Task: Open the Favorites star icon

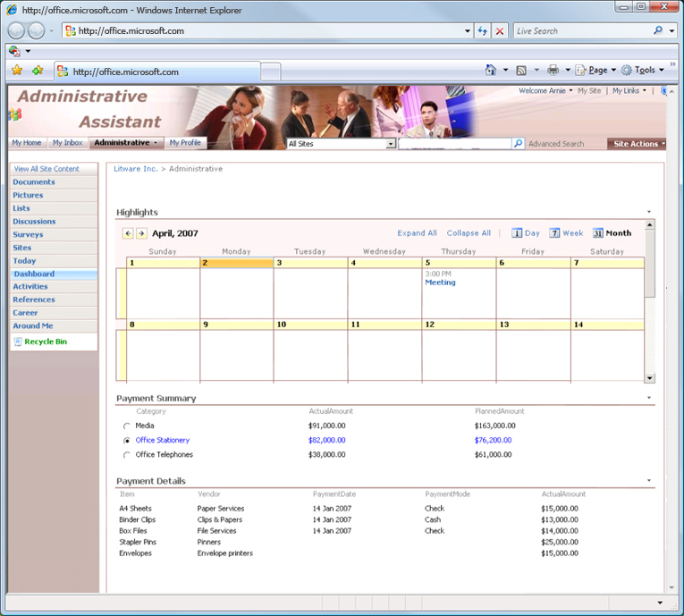Action: 17,71
